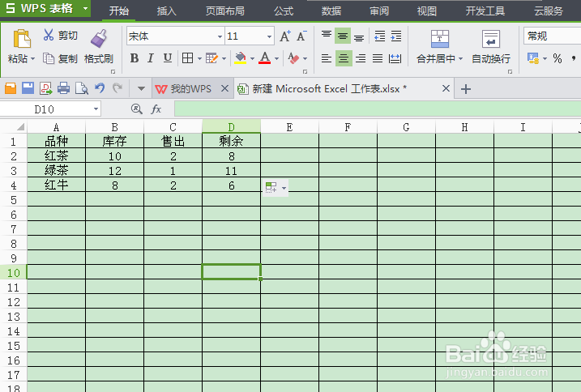
Task: Align text right
Action: [x=361, y=58]
